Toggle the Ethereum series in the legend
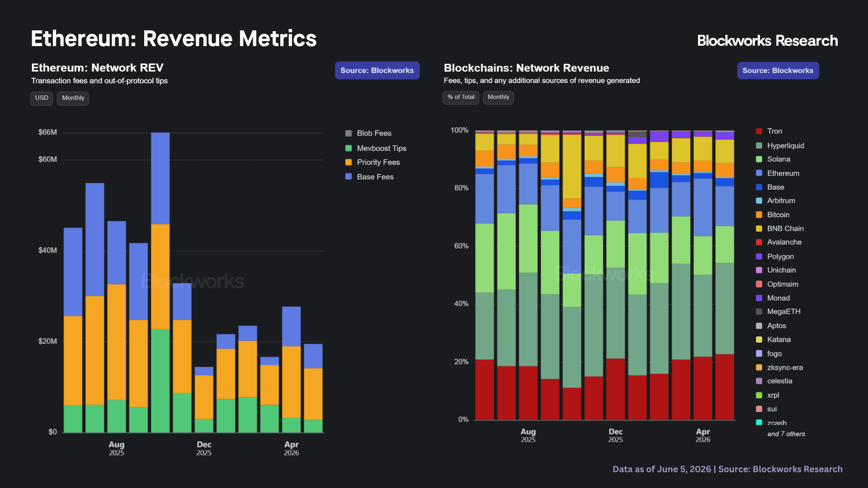Image resolution: width=868 pixels, height=488 pixels. [x=778, y=173]
